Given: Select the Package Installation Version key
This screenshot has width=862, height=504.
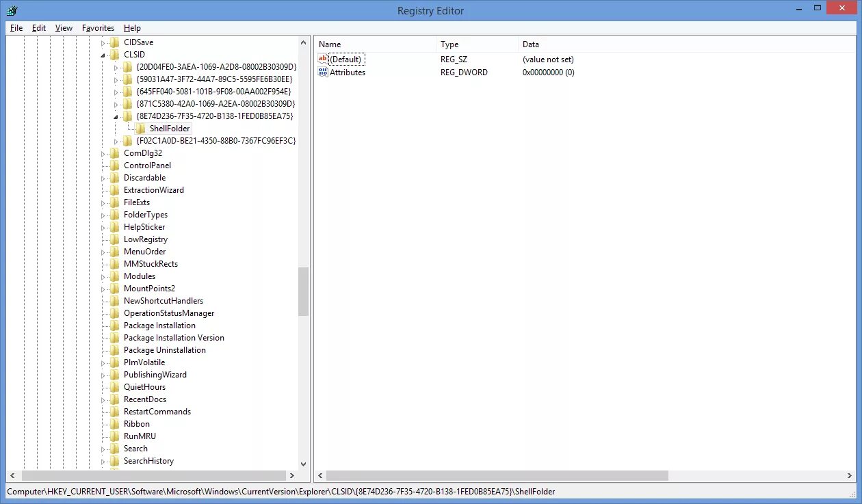Looking at the screenshot, I should (174, 338).
